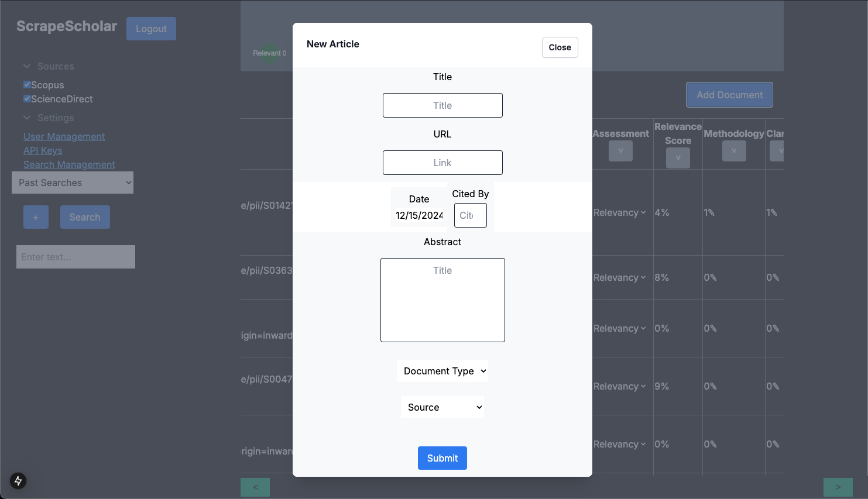The image size is (868, 499).
Task: Open the User Management link
Action: coord(64,136)
